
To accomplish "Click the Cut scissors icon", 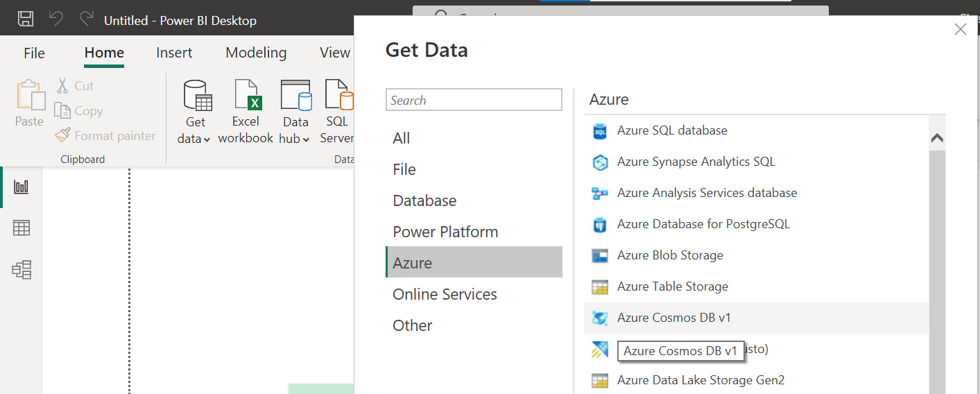I will click(x=62, y=86).
